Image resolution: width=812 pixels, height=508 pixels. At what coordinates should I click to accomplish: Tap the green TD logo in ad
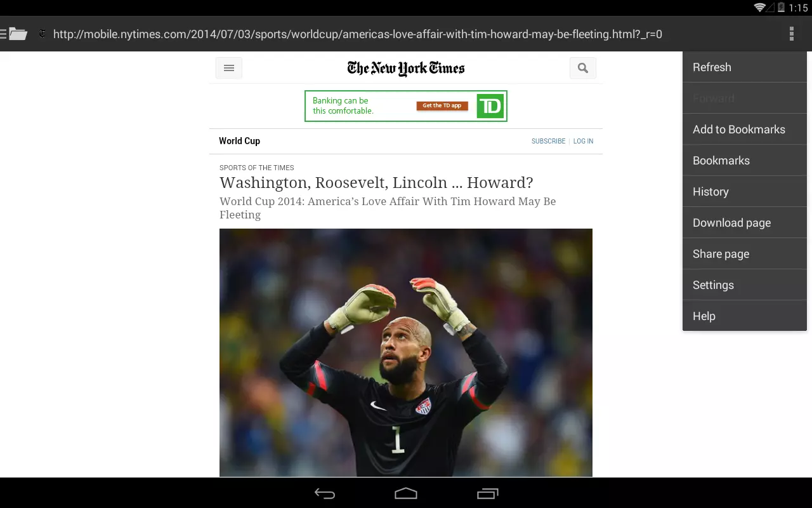click(x=490, y=106)
